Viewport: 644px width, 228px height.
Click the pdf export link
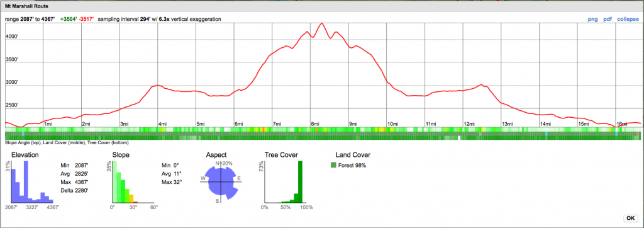click(x=607, y=19)
